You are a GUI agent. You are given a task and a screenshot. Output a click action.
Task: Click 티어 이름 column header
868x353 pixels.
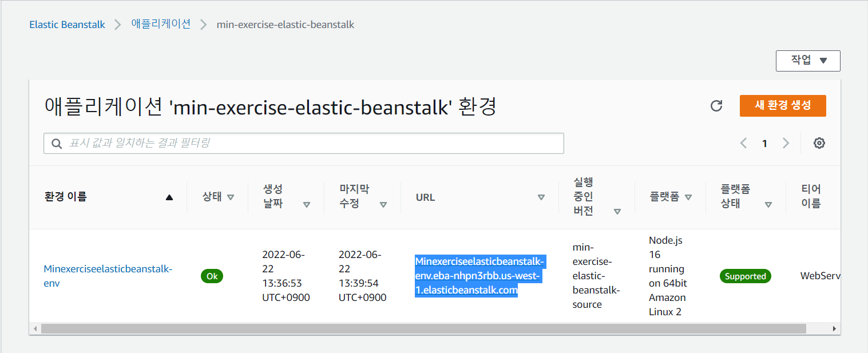point(811,197)
